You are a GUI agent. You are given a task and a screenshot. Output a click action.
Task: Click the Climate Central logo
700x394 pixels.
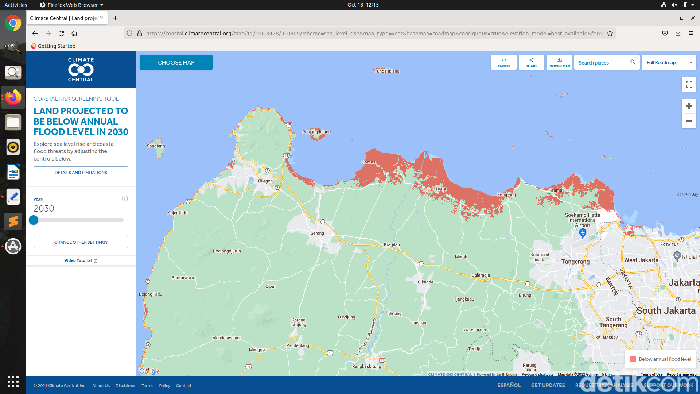[x=81, y=69]
